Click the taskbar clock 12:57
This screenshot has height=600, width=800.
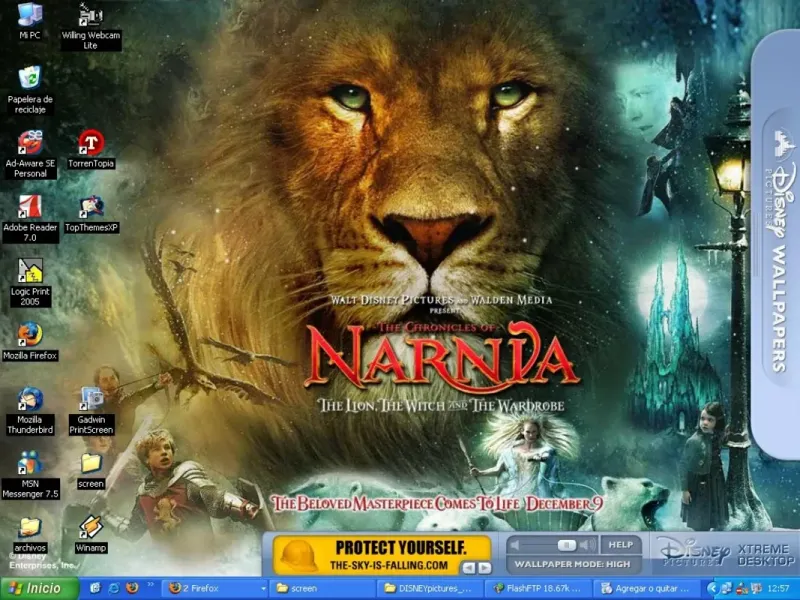coord(778,589)
